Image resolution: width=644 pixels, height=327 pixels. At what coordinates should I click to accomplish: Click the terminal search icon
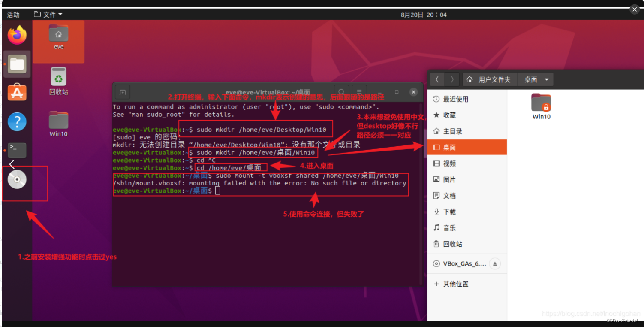click(x=341, y=92)
